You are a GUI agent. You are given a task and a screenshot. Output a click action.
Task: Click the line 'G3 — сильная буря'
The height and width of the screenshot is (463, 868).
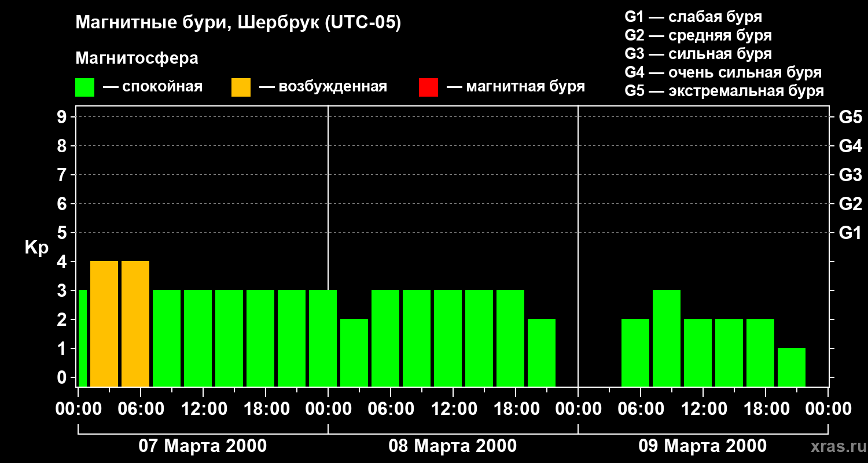pyautogui.click(x=698, y=54)
